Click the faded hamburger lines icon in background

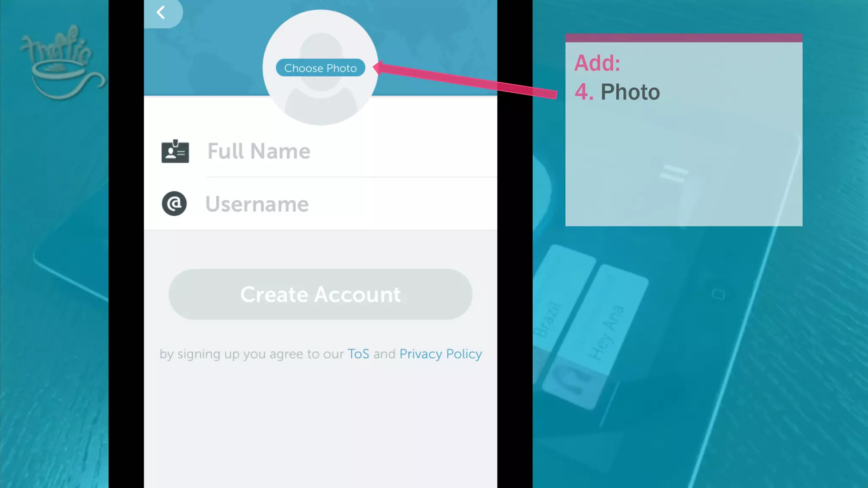(x=673, y=173)
